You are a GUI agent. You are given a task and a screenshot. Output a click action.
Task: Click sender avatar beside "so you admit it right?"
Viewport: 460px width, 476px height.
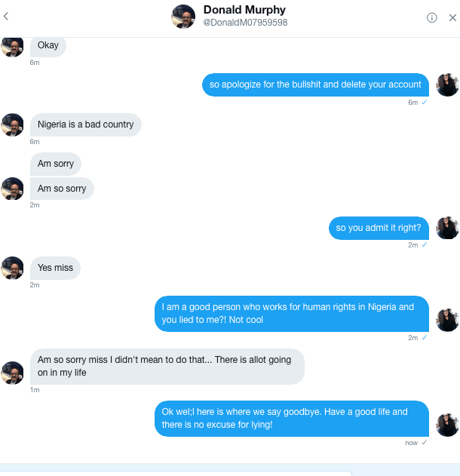(447, 228)
